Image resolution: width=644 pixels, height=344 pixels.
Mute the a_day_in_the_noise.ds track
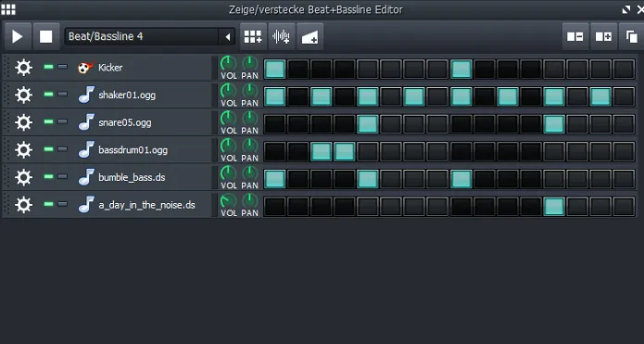tap(49, 204)
